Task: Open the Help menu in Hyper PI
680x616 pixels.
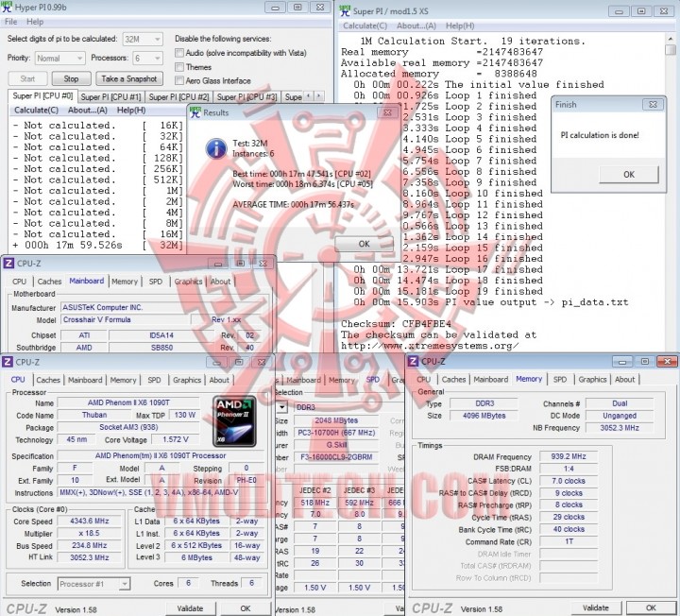Action: pyautogui.click(x=35, y=22)
